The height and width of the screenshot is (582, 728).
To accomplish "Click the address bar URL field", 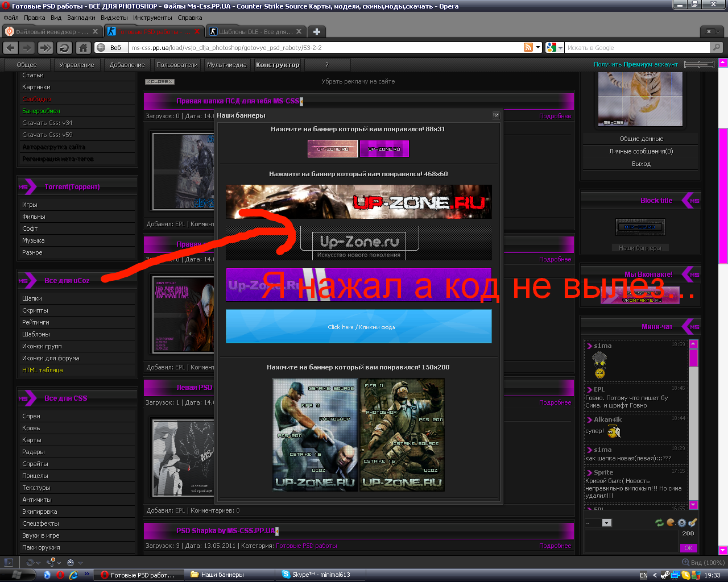I will pyautogui.click(x=325, y=48).
